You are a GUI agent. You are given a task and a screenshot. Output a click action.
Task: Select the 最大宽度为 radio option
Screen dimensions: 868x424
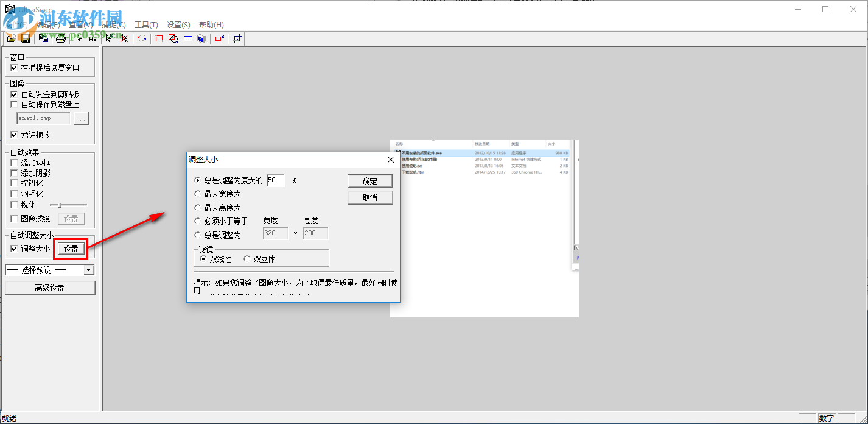click(198, 194)
